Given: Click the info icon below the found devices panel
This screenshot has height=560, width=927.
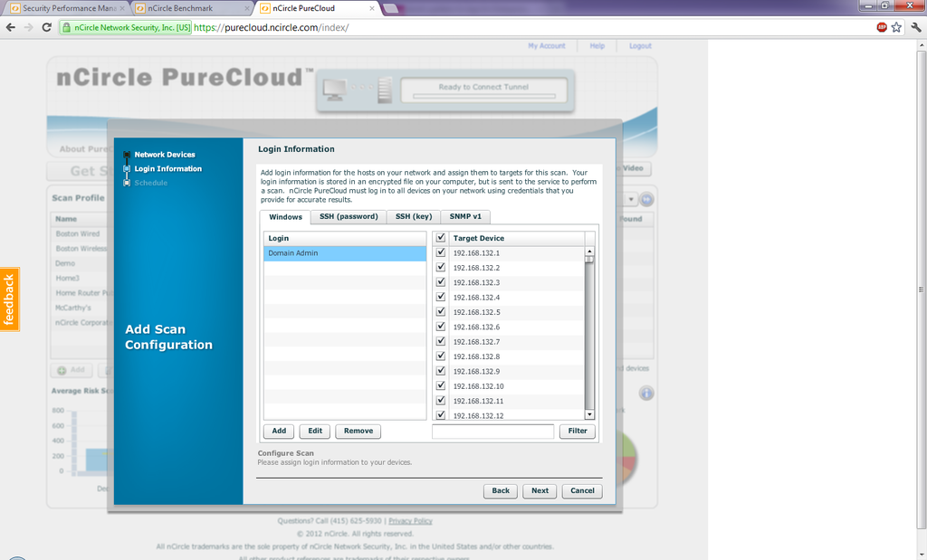Looking at the screenshot, I should (645, 393).
